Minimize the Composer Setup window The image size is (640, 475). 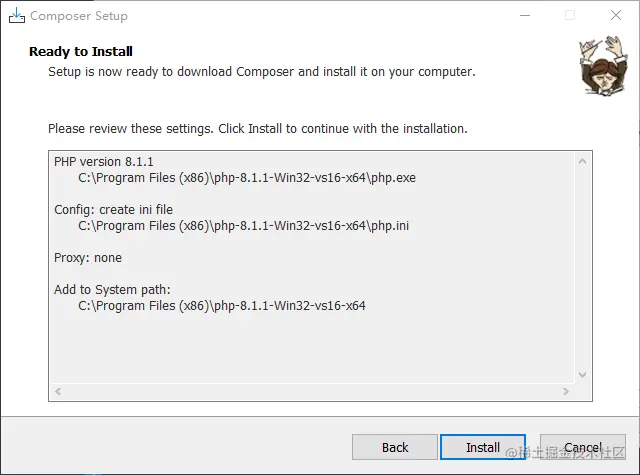click(x=525, y=16)
